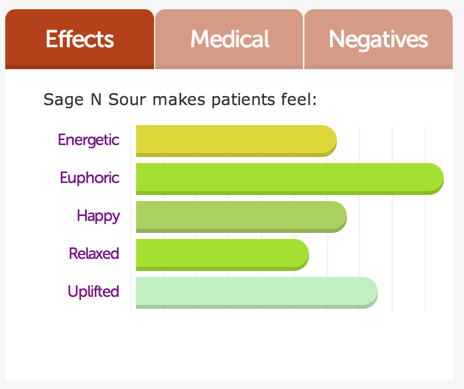This screenshot has width=464, height=389.
Task: Click the yellow Energetic bar
Action: 236,141
